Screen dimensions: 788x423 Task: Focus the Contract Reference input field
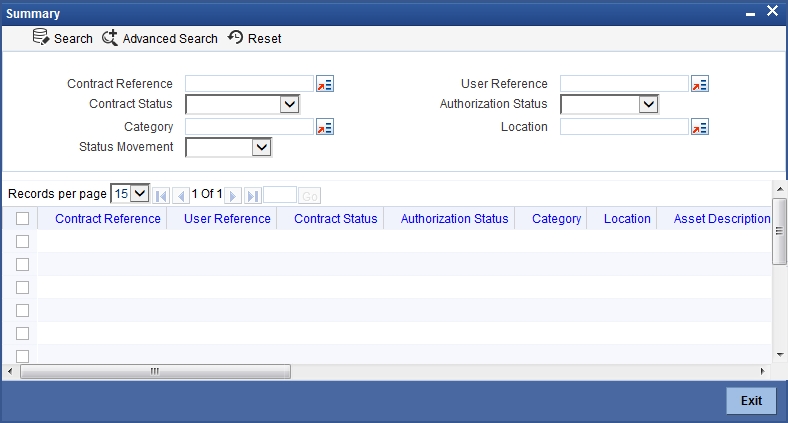[249, 84]
